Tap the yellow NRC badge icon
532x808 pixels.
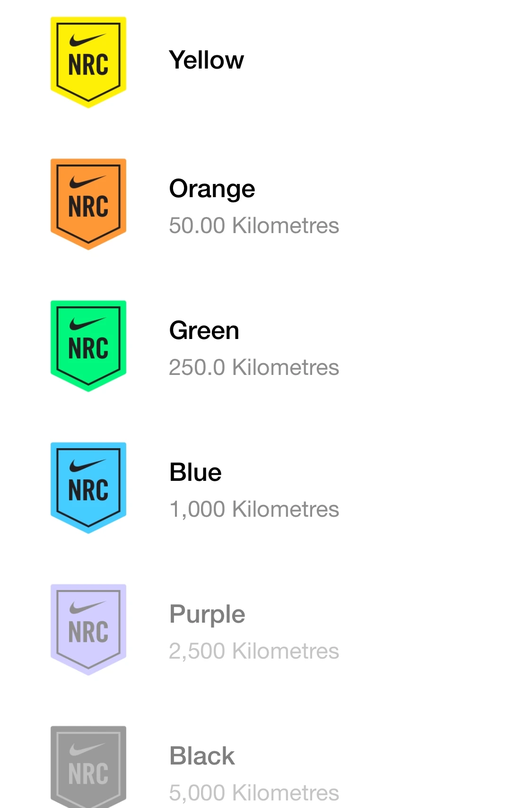88,61
